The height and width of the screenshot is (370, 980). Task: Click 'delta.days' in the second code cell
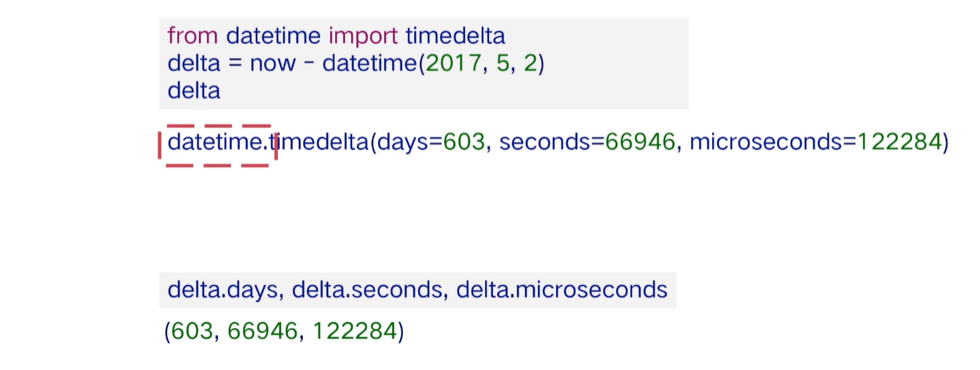[223, 290]
